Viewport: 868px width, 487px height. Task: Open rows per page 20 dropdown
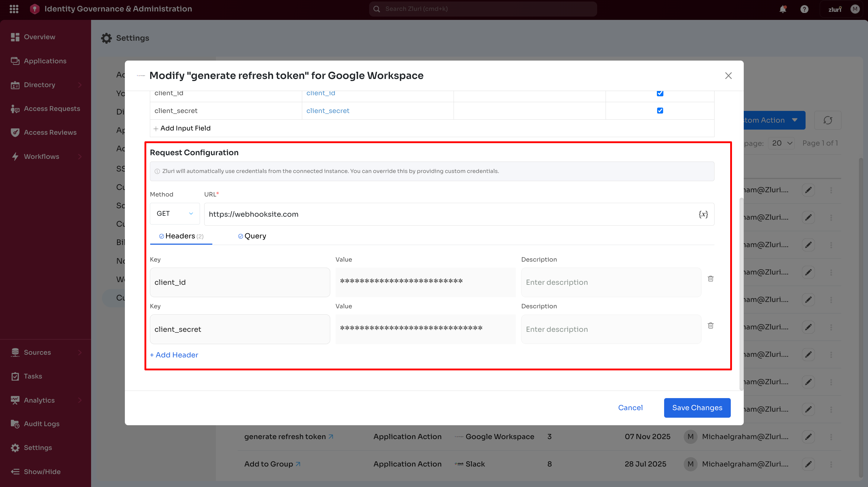781,143
